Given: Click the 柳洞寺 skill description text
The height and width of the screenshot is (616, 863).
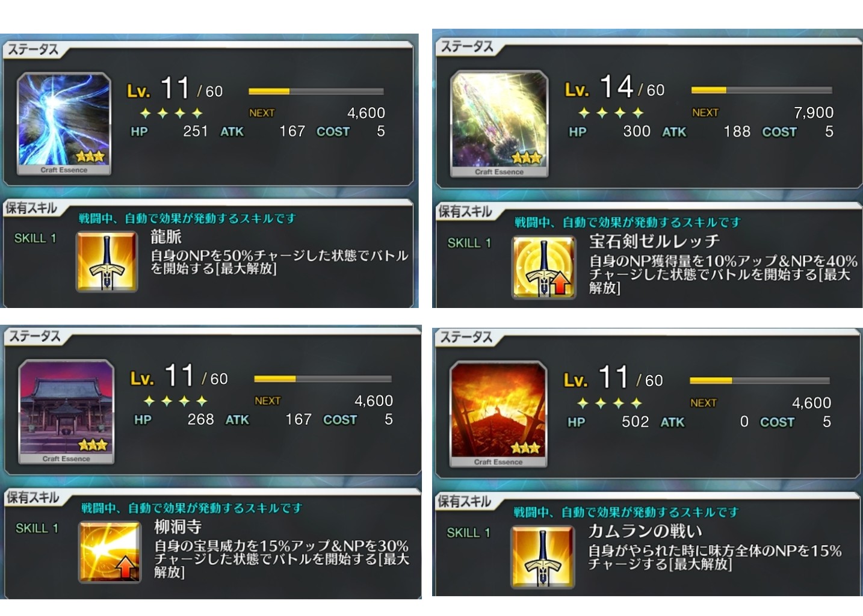Looking at the screenshot, I should click(282, 559).
